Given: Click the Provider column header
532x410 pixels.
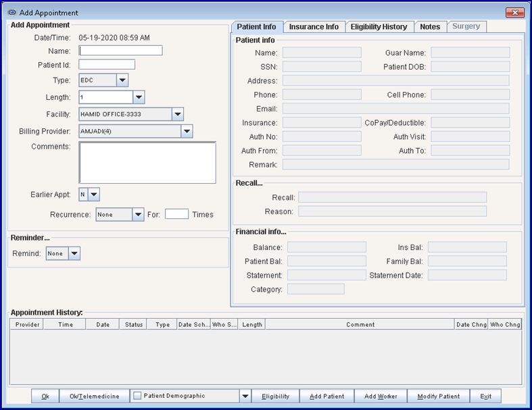Looking at the screenshot, I should tap(27, 324).
